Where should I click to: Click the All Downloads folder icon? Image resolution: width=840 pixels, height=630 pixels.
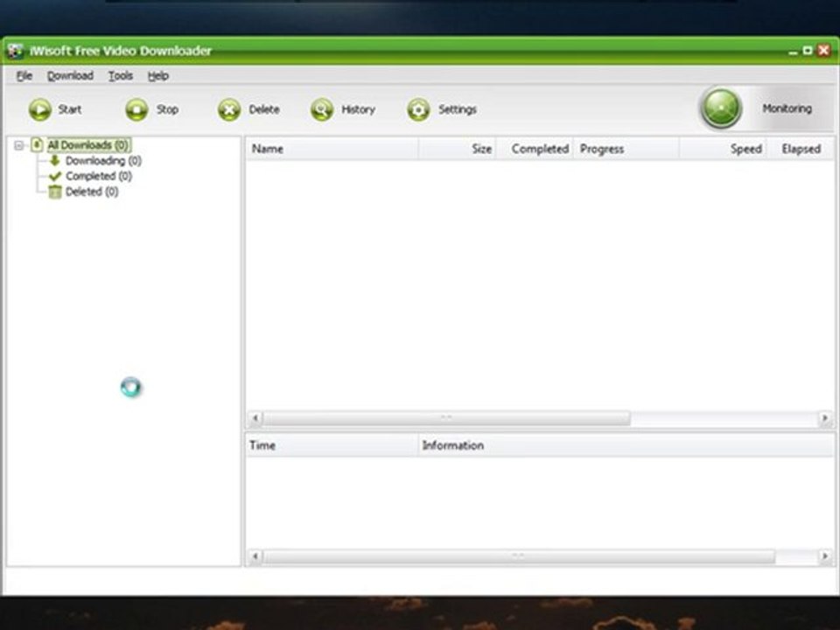pos(37,144)
